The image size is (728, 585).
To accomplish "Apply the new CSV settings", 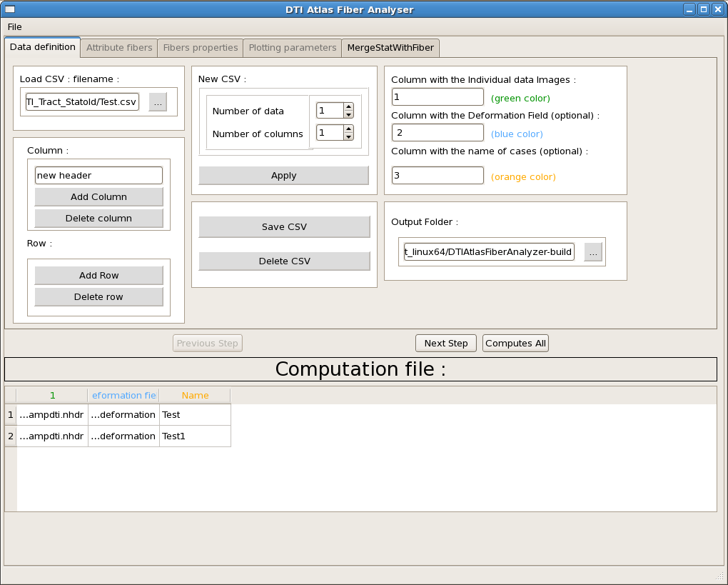I will click(x=283, y=176).
